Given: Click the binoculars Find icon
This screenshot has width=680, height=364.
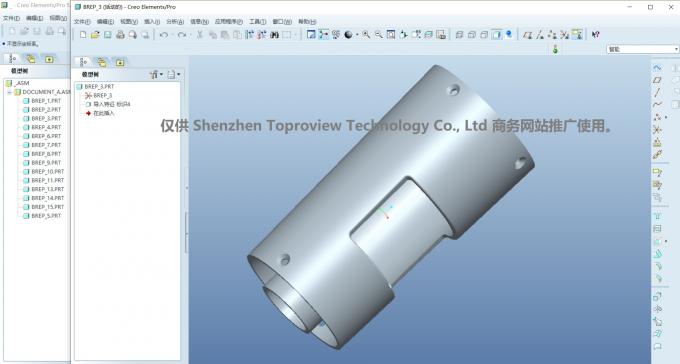Looking at the screenshot, I should tap(275, 35).
